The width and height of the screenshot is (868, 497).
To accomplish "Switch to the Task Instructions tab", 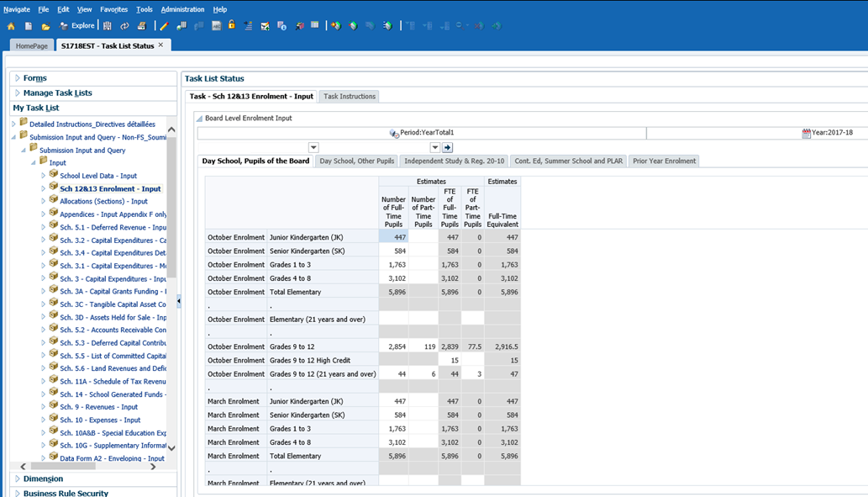I will (350, 97).
